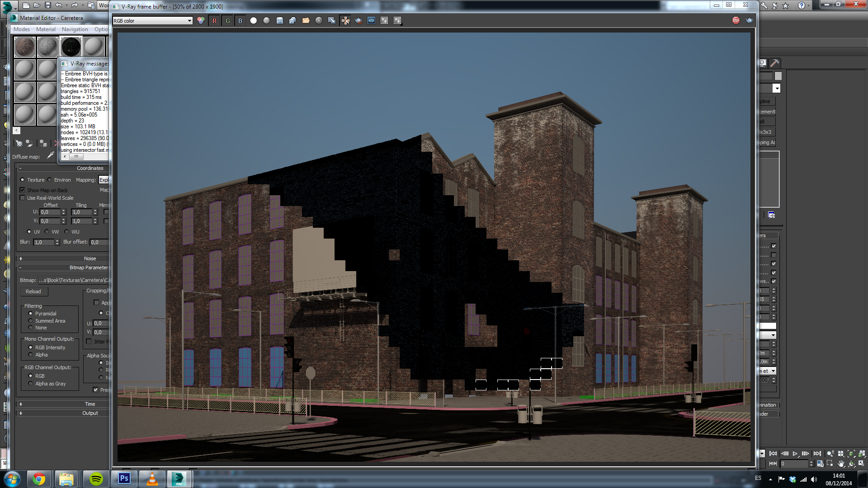Open image with the folder icon
Image resolution: width=868 pixels, height=488 pixels.
point(306,21)
